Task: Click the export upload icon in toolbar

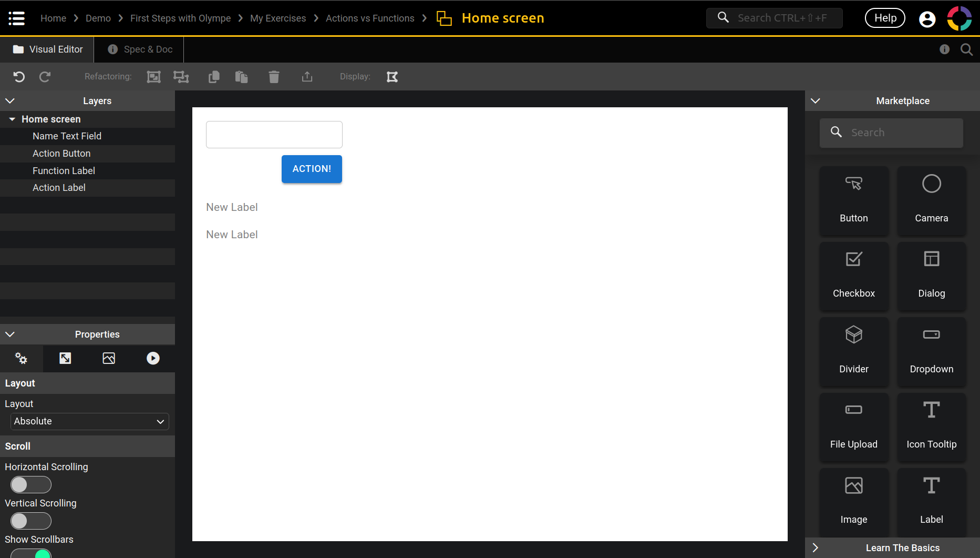Action: pos(307,77)
